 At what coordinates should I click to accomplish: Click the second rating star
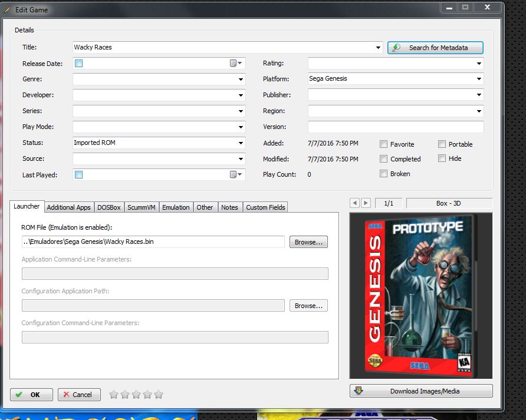(125, 395)
